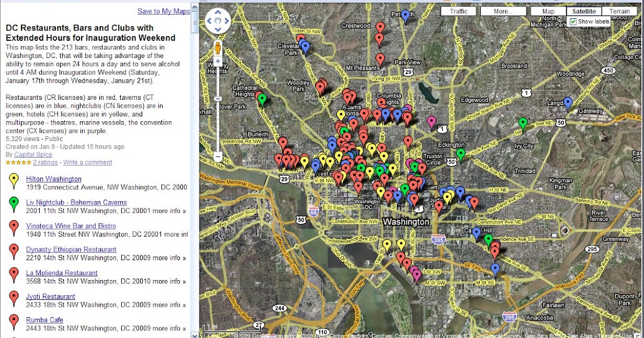Click the map title heading text

coord(91,33)
